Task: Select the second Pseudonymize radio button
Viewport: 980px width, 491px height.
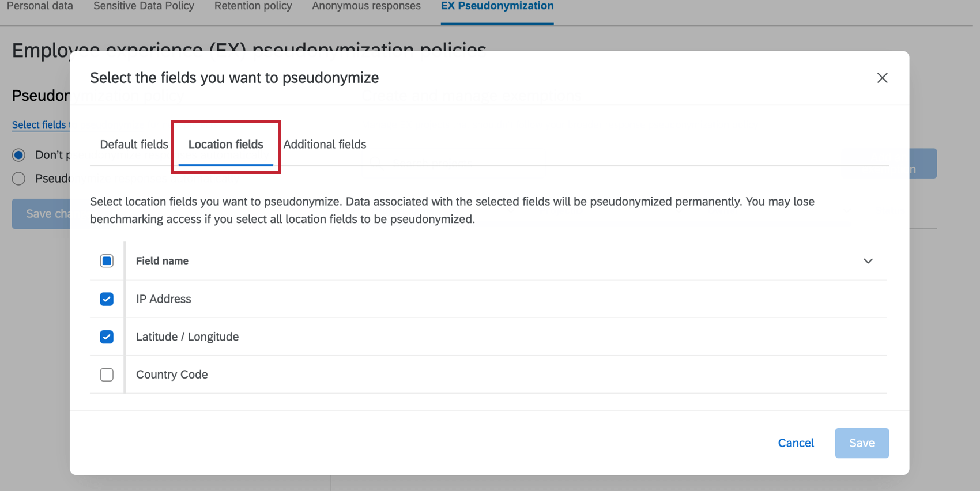Action: click(x=19, y=179)
